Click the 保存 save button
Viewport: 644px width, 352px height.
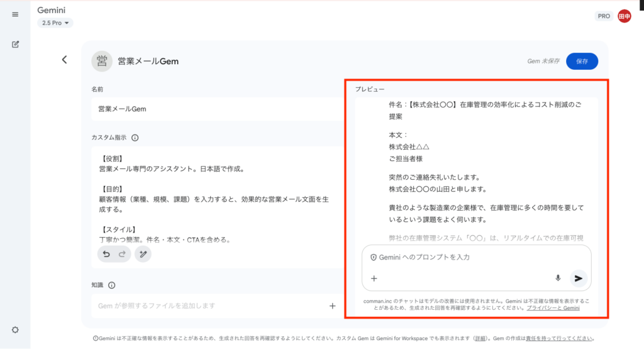pos(582,61)
